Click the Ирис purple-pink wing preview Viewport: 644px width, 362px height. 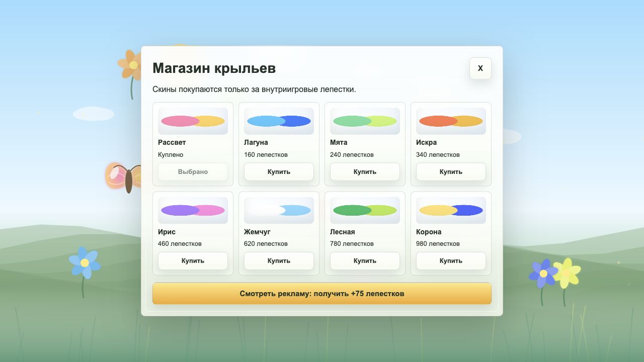click(x=193, y=210)
